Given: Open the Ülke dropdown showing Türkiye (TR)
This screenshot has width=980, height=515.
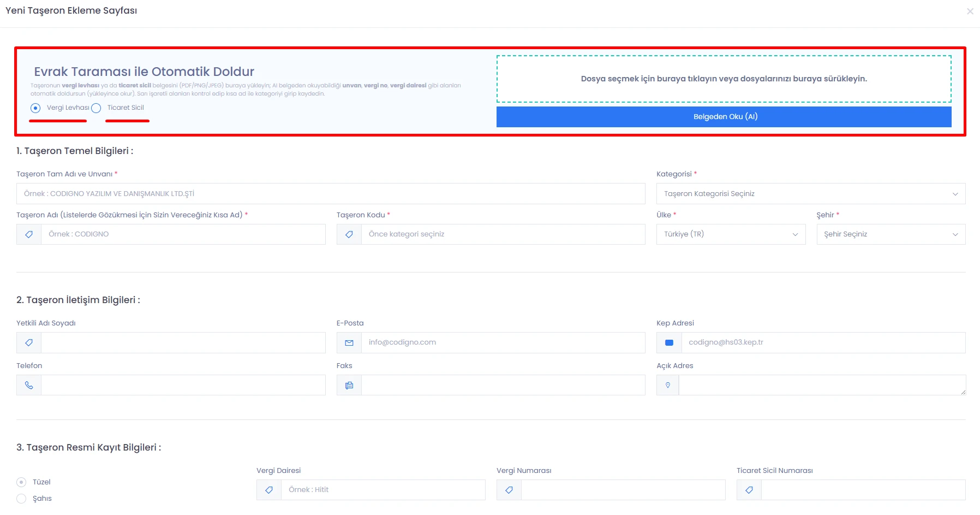Looking at the screenshot, I should pos(731,234).
